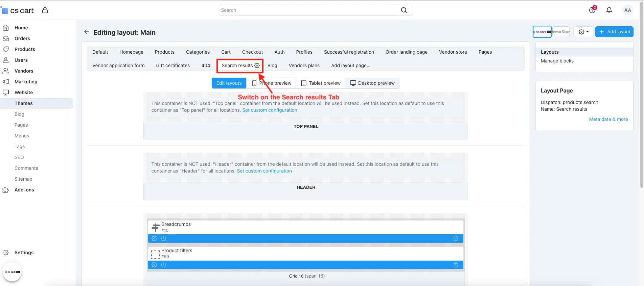Click the lock icon beside cs cart logo
644x286 pixels.
point(45,10)
